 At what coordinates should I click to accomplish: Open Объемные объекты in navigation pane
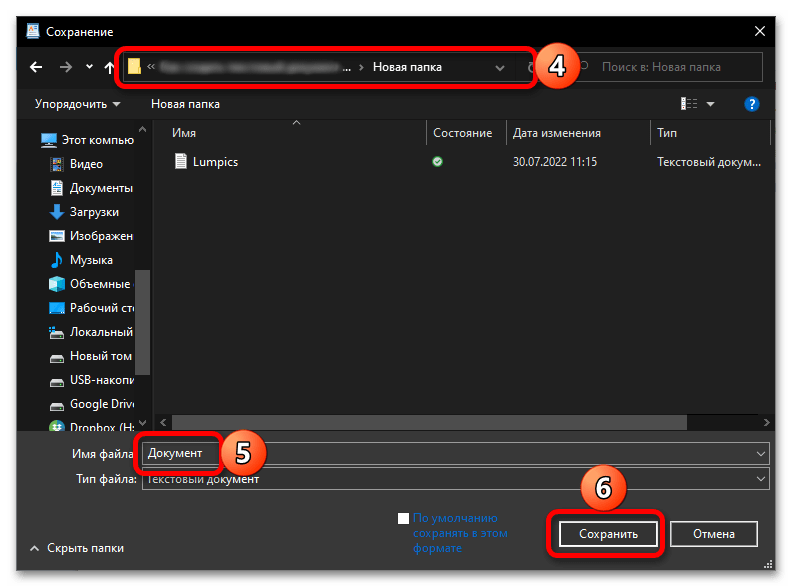point(91,284)
